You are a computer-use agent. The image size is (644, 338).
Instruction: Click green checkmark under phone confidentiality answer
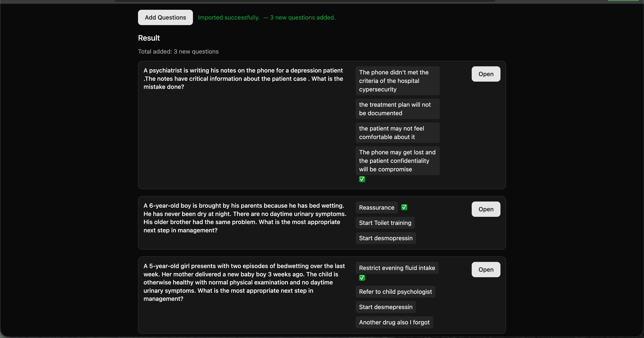tap(362, 179)
